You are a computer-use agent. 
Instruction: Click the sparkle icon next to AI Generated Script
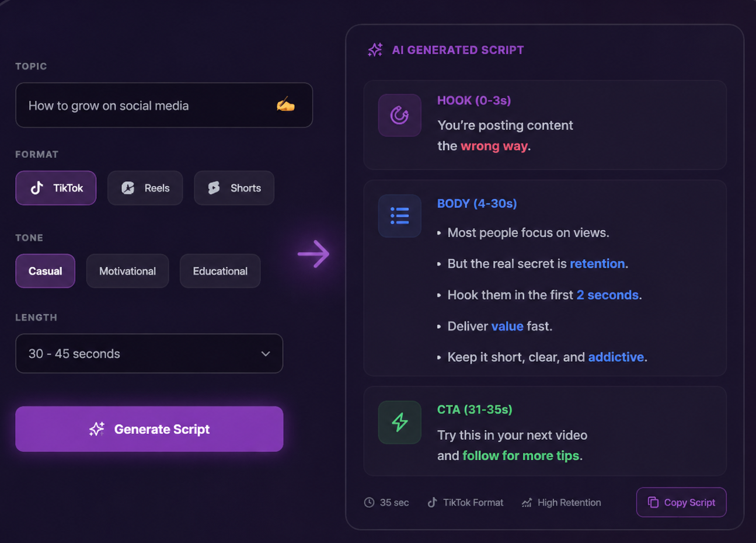click(x=375, y=50)
